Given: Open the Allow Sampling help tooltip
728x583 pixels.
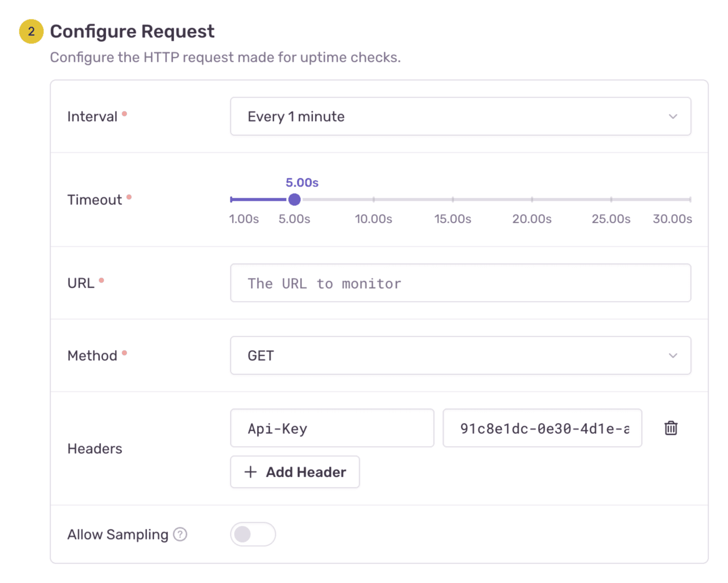Looking at the screenshot, I should coord(180,534).
